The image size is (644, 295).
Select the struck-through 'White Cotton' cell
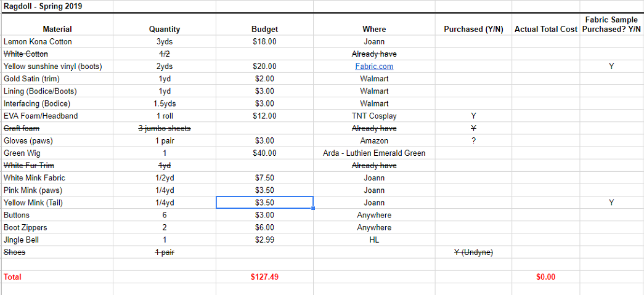57,54
